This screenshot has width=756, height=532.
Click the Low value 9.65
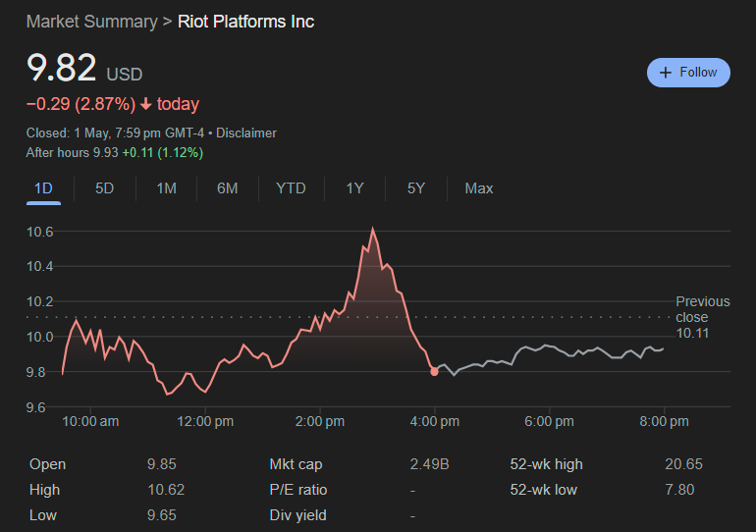(x=162, y=515)
